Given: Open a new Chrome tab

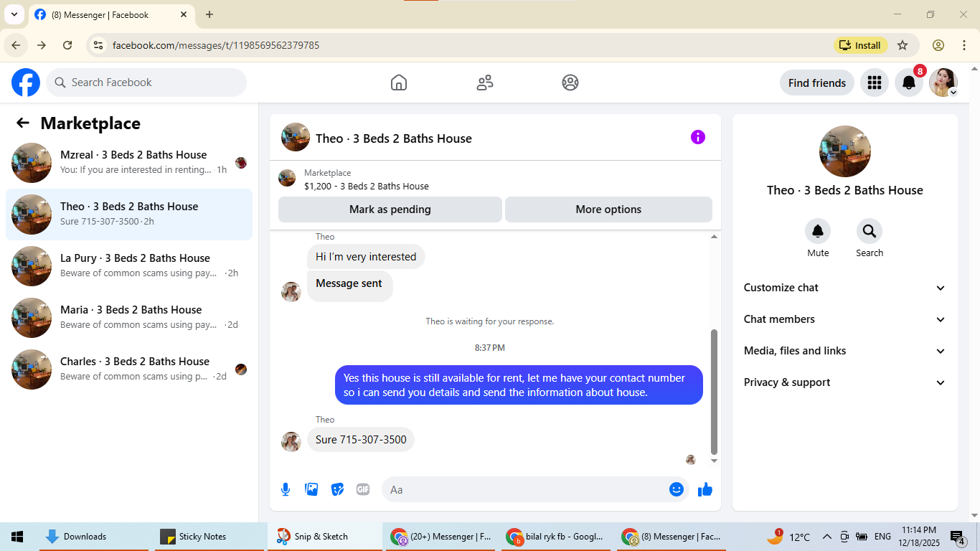Looking at the screenshot, I should (x=209, y=14).
